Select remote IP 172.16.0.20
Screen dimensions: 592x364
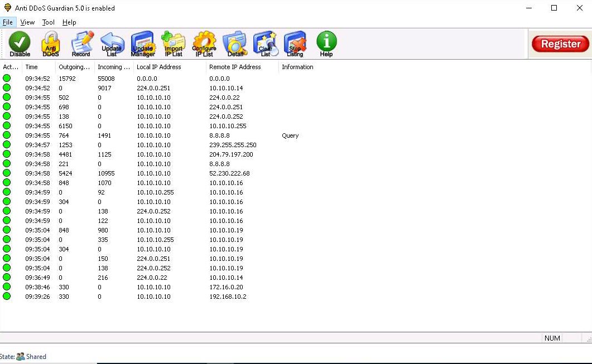(226, 287)
